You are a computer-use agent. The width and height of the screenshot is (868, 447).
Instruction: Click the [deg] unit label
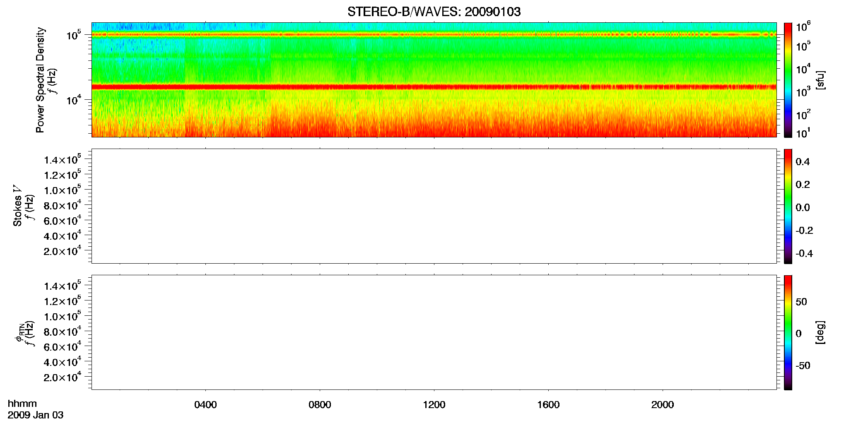[820, 332]
